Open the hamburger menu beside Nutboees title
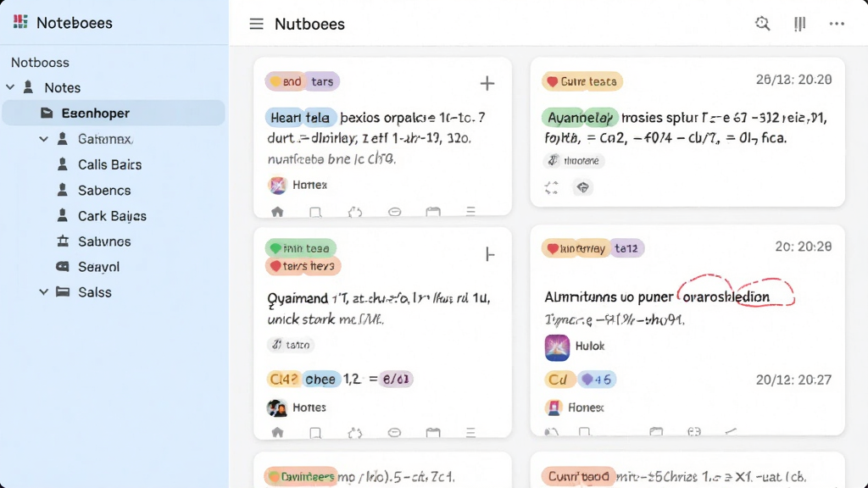Viewport: 868px width, 488px height. point(256,24)
